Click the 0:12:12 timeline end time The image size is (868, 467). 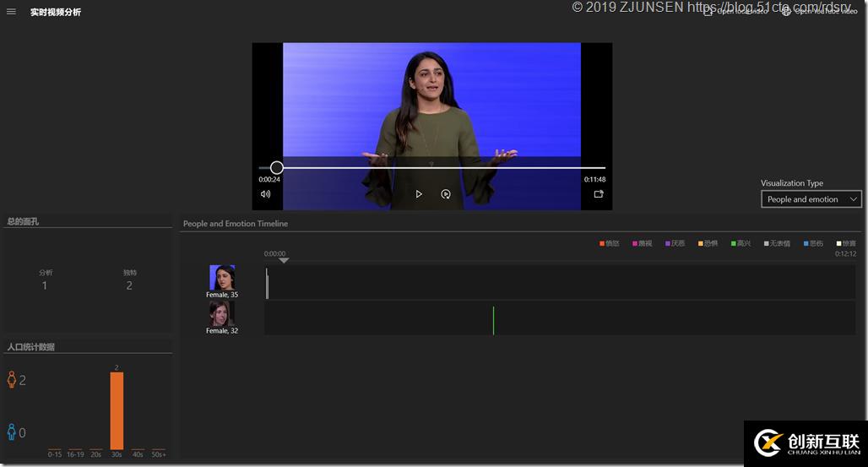(845, 253)
